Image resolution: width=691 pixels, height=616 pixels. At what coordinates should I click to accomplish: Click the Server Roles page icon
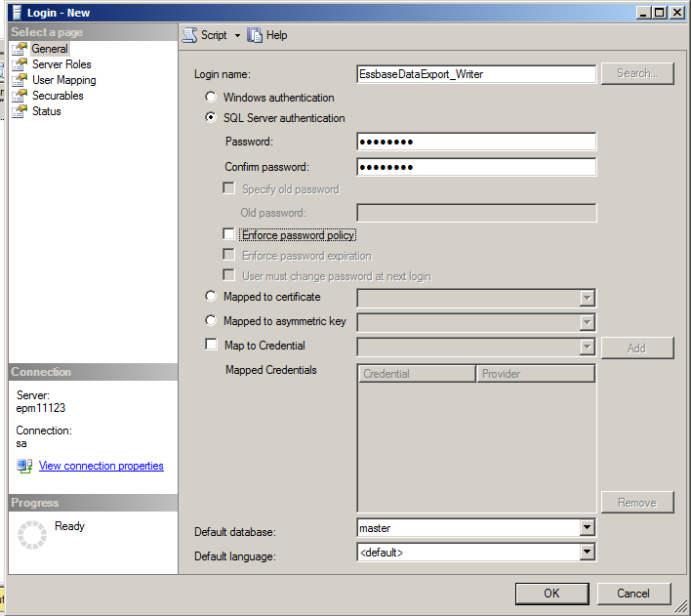(20, 64)
